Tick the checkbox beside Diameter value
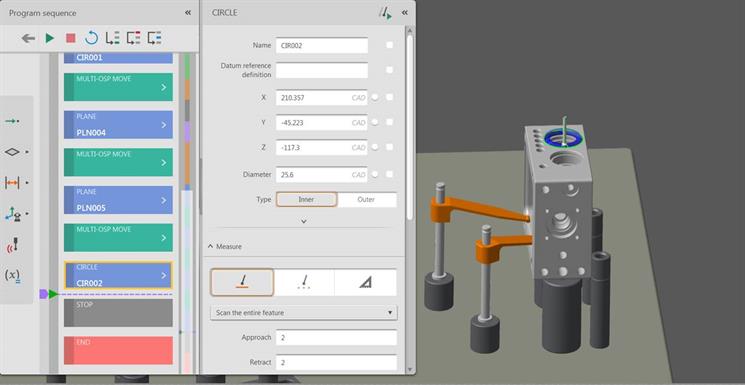The width and height of the screenshot is (745, 385). pyautogui.click(x=390, y=174)
